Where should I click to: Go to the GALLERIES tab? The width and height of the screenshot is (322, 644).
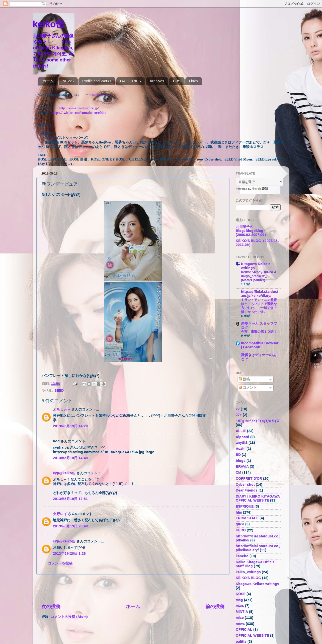pyautogui.click(x=130, y=81)
